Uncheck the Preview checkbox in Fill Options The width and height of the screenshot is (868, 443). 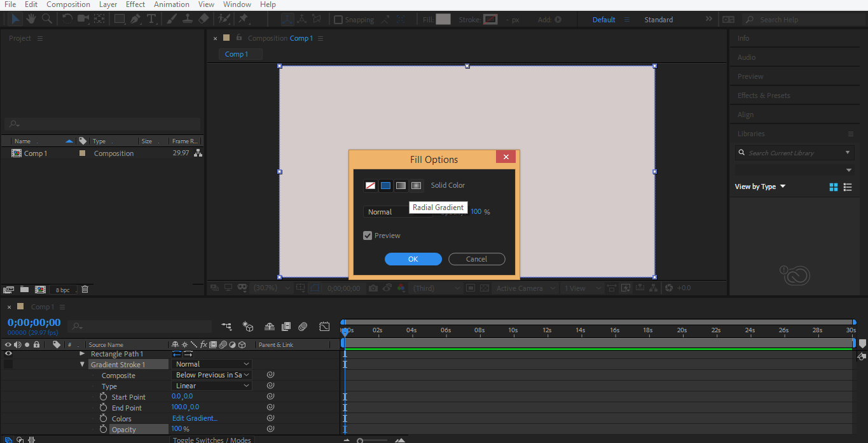pos(368,236)
